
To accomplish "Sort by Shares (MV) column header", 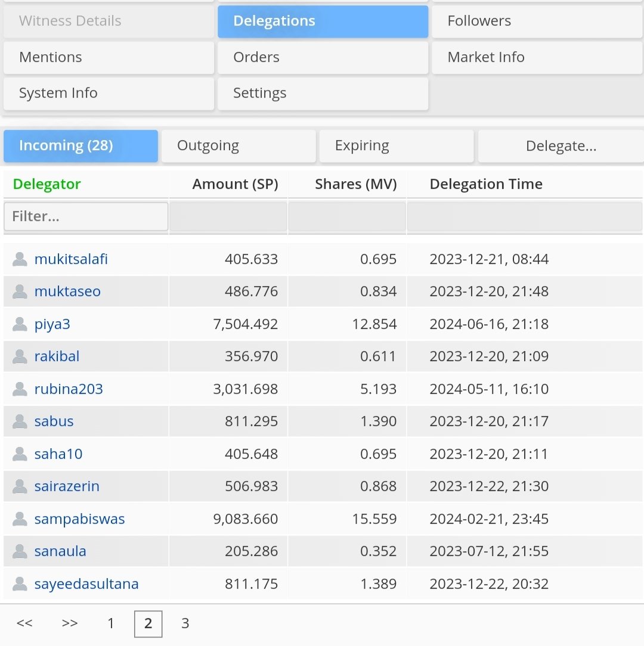I will [x=356, y=184].
